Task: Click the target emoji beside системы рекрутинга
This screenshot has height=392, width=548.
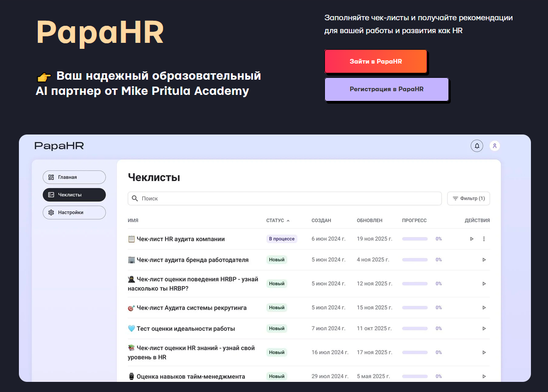Action: 131,308
